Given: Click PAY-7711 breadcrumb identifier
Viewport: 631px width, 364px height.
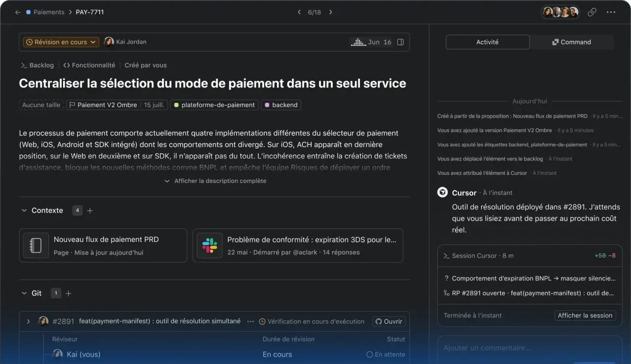Looking at the screenshot, I should point(90,12).
